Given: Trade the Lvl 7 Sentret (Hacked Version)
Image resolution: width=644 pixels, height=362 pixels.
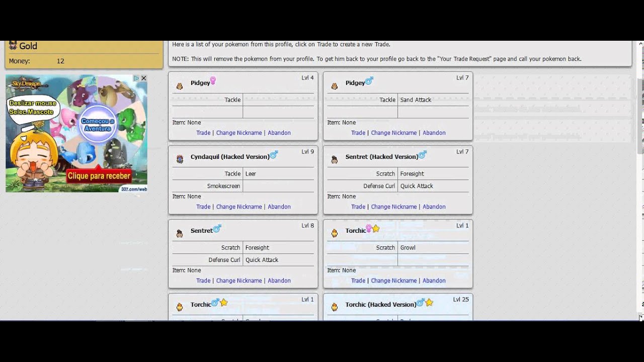Looking at the screenshot, I should tap(358, 207).
